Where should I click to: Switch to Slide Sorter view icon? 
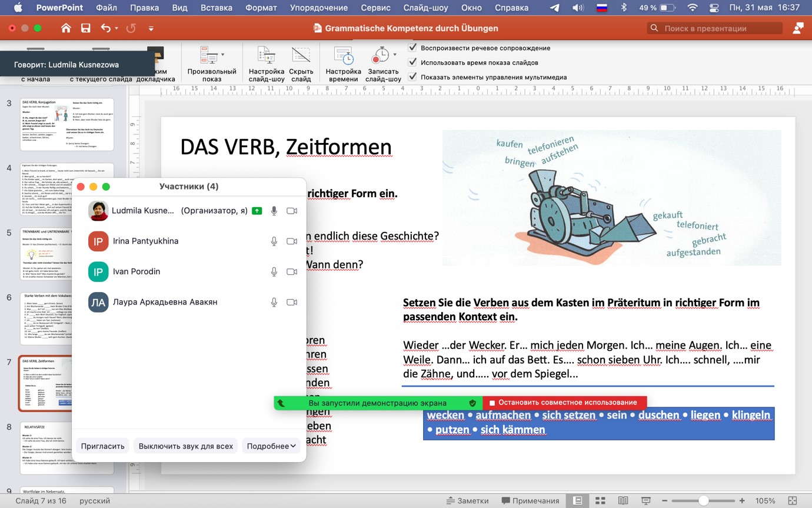click(600, 500)
